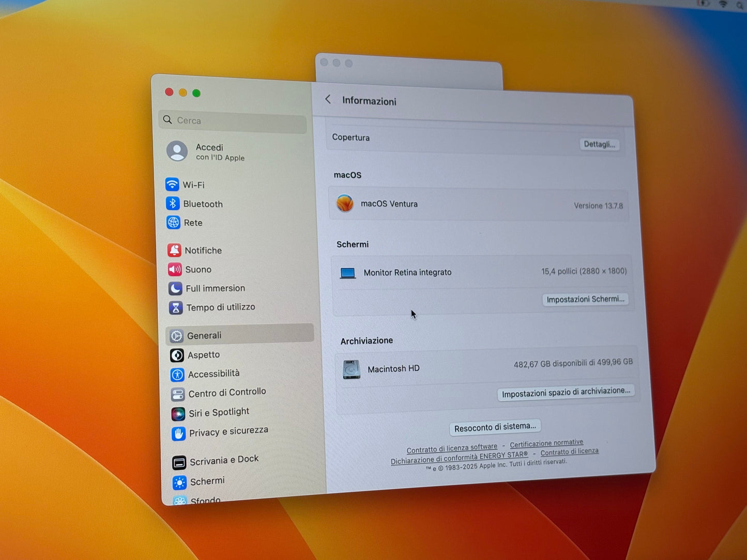This screenshot has width=747, height=560.
Task: Open the Scrivania e Dock icon
Action: point(179,462)
